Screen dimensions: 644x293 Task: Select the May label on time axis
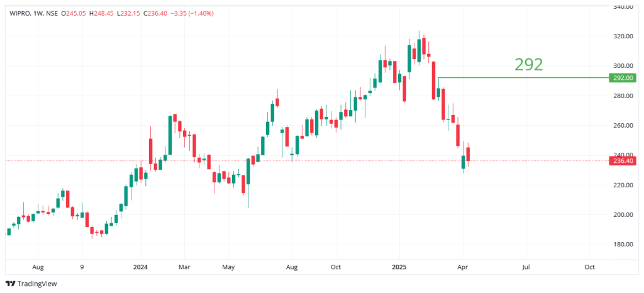[x=228, y=267]
